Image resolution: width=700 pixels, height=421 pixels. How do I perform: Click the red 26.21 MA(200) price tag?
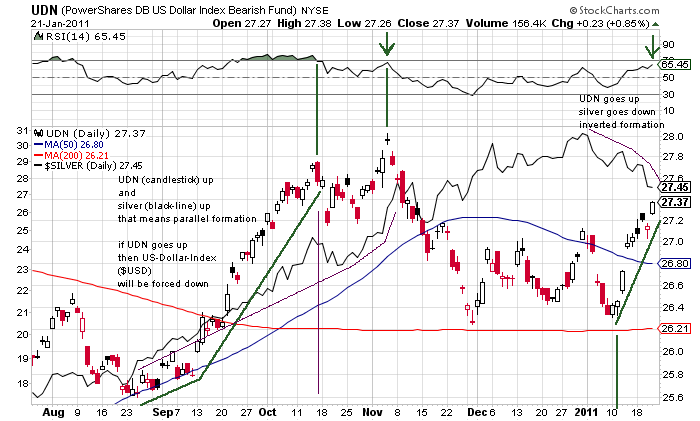click(x=675, y=329)
